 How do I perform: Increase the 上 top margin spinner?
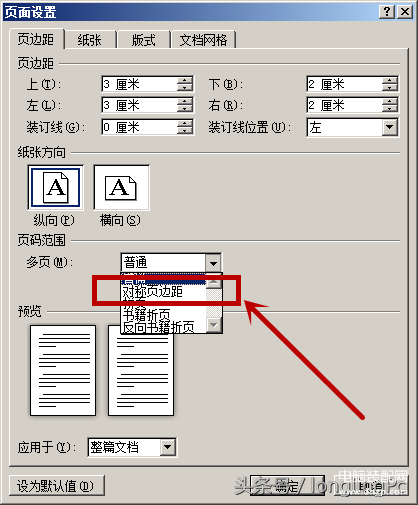point(185,80)
